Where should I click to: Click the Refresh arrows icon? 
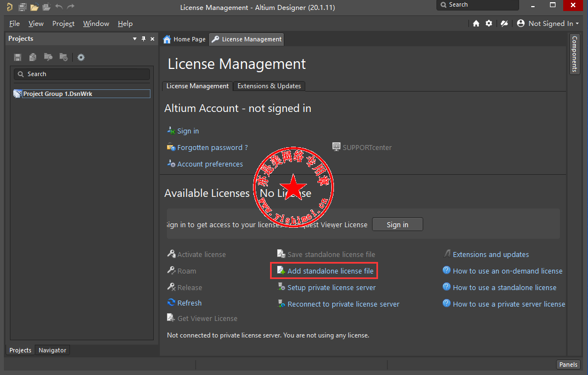tap(171, 303)
